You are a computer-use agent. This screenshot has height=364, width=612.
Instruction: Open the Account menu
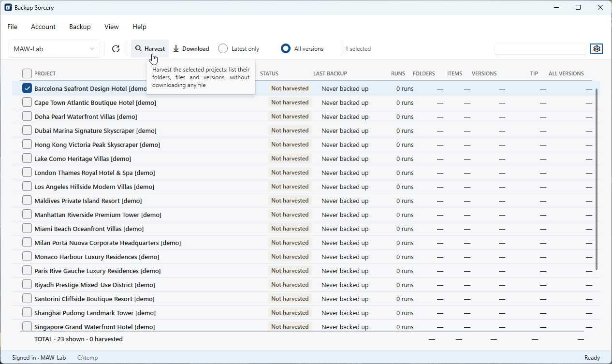pos(43,27)
